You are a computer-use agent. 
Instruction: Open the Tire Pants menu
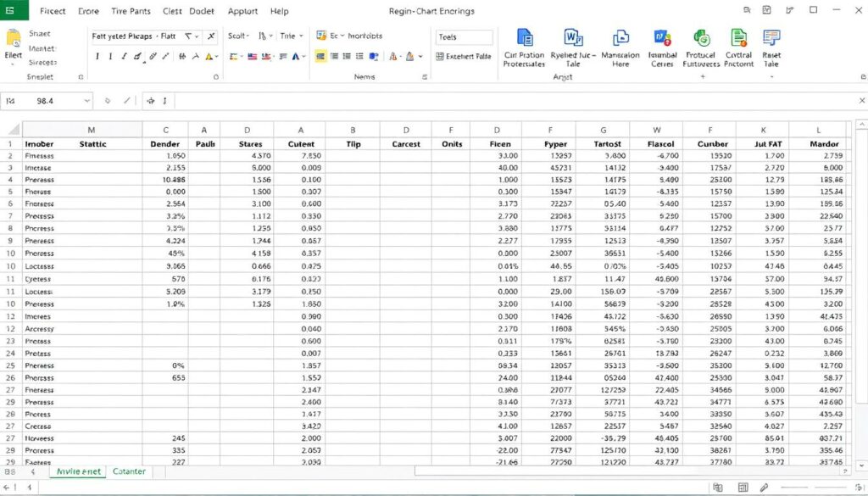131,11
